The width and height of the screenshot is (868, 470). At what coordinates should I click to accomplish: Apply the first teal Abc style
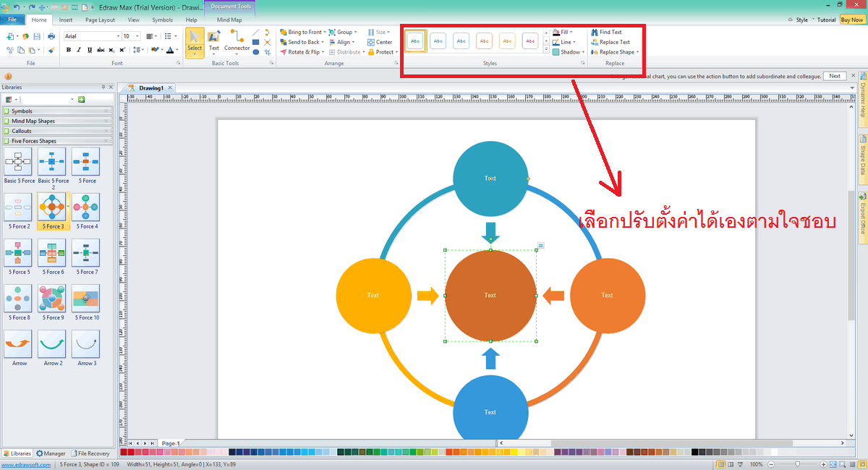point(415,41)
